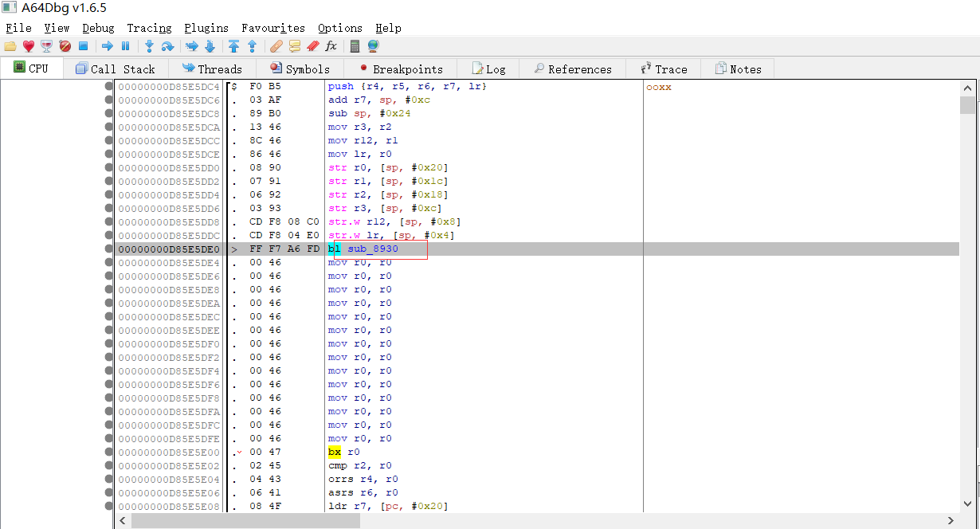Toggle breakpoint dot at address 00000000D85E5DE4

tap(109, 263)
